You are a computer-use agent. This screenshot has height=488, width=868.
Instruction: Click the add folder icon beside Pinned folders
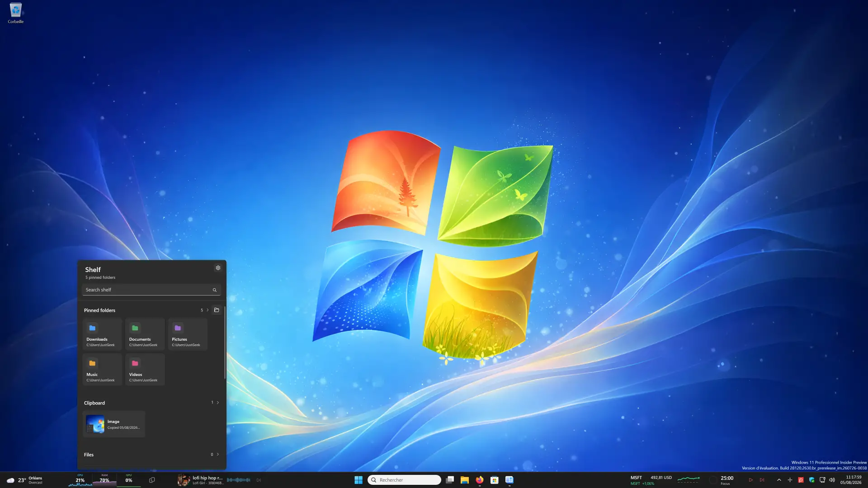point(217,310)
